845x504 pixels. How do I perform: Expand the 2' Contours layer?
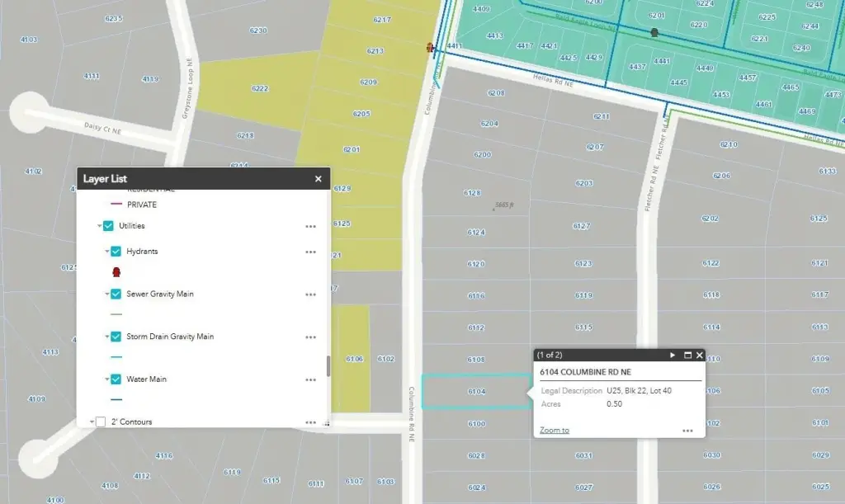coord(91,422)
